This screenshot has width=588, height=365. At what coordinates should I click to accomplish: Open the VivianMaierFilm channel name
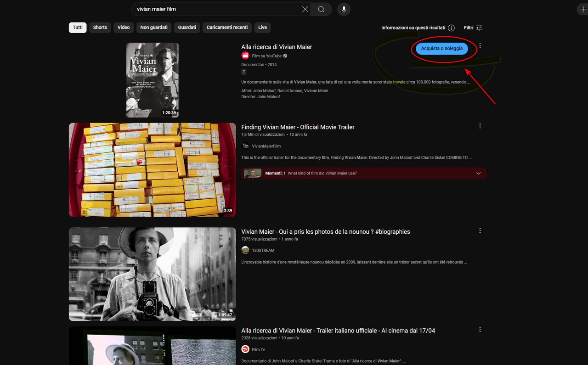coord(266,146)
